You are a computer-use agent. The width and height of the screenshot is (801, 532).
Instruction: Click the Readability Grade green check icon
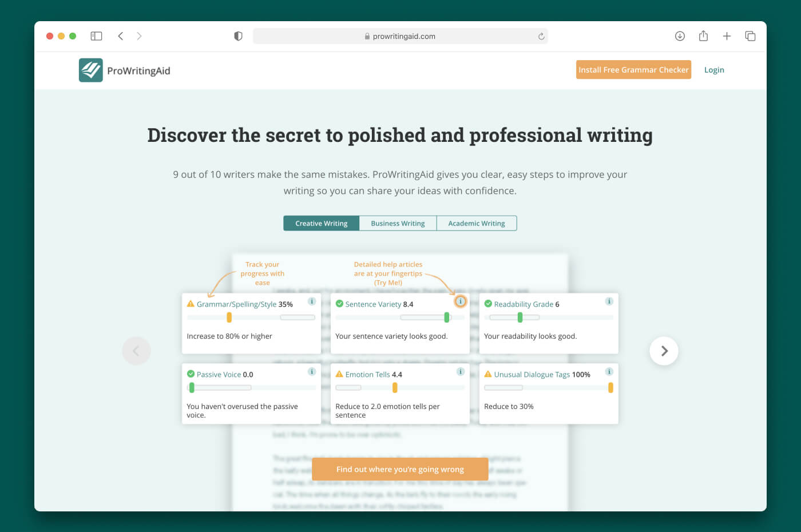tap(488, 304)
